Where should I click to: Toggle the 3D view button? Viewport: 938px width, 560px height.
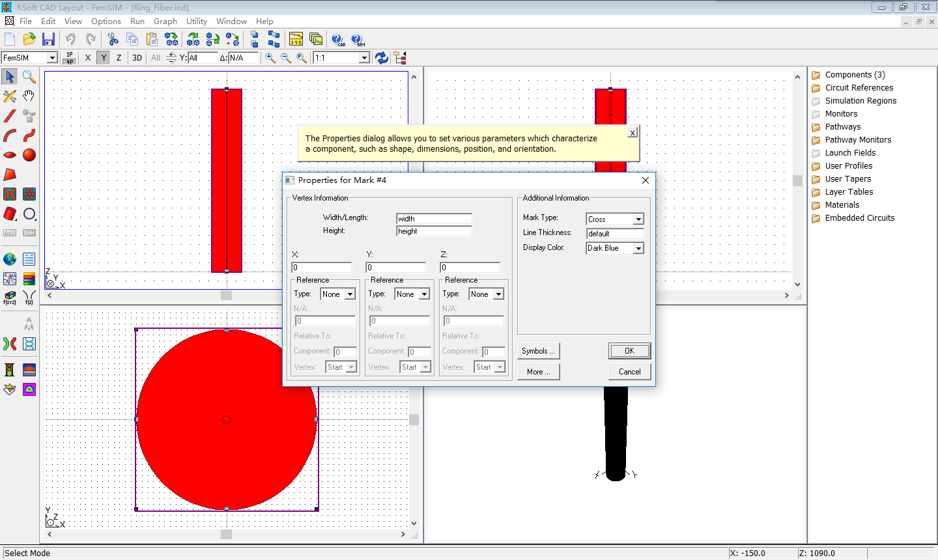click(137, 58)
